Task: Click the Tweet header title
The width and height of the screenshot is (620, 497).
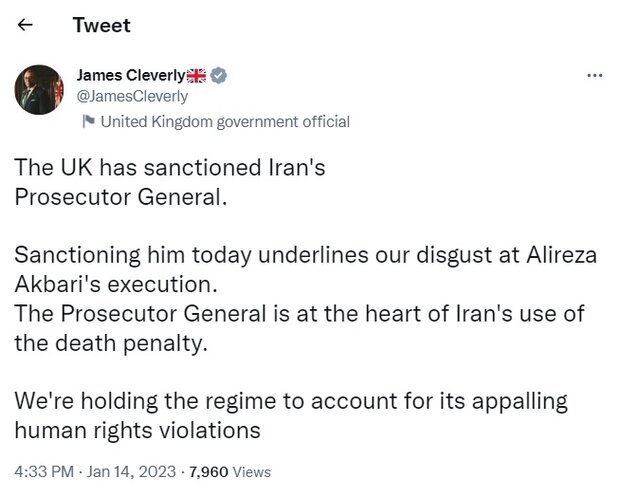Action: 101,25
